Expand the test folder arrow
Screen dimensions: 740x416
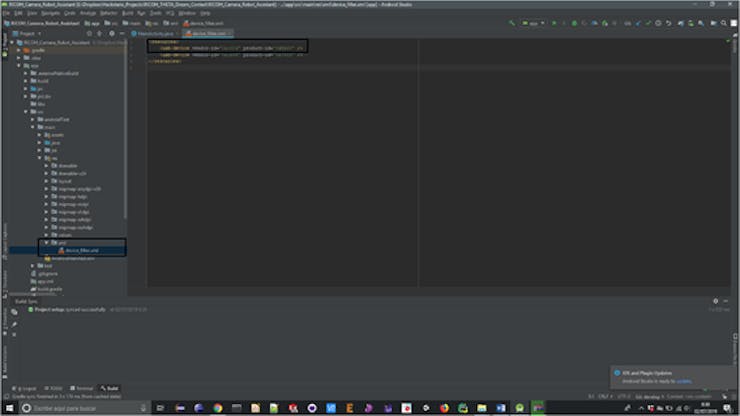coord(33,266)
